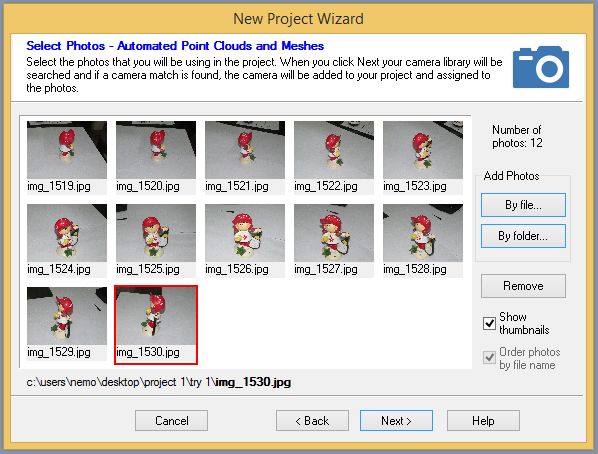The width and height of the screenshot is (598, 454).
Task: Add photos using By folder button
Action: pyautogui.click(x=523, y=236)
